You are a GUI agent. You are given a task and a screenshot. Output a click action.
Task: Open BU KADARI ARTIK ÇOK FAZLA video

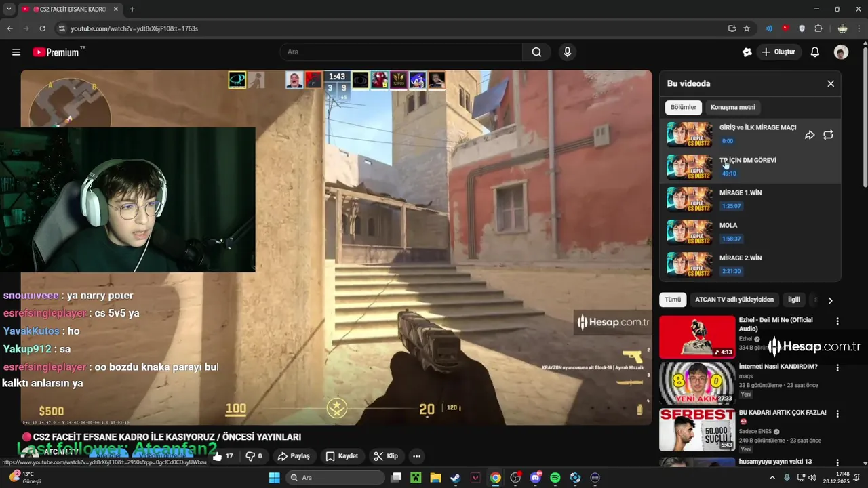pos(697,430)
